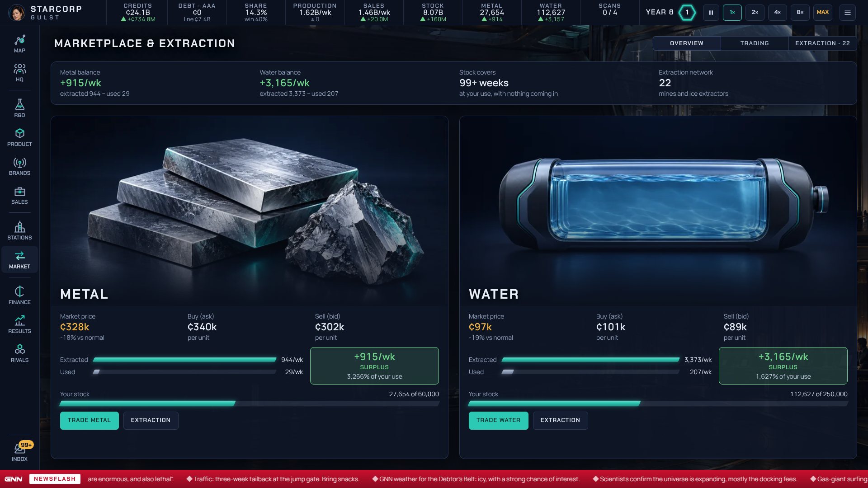Click the Water buy ask ¢101k
Image resolution: width=868 pixels, height=488 pixels.
tap(611, 327)
